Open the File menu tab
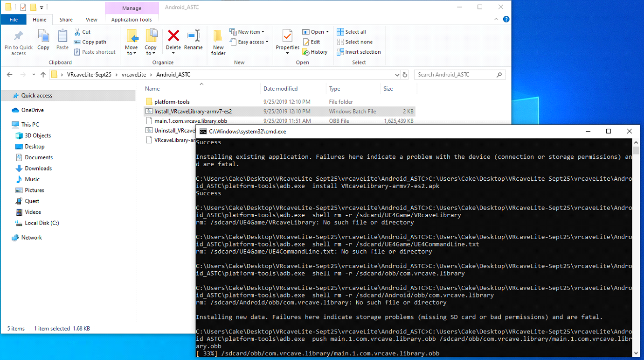Viewport: 644px width, 360px height. 14,20
